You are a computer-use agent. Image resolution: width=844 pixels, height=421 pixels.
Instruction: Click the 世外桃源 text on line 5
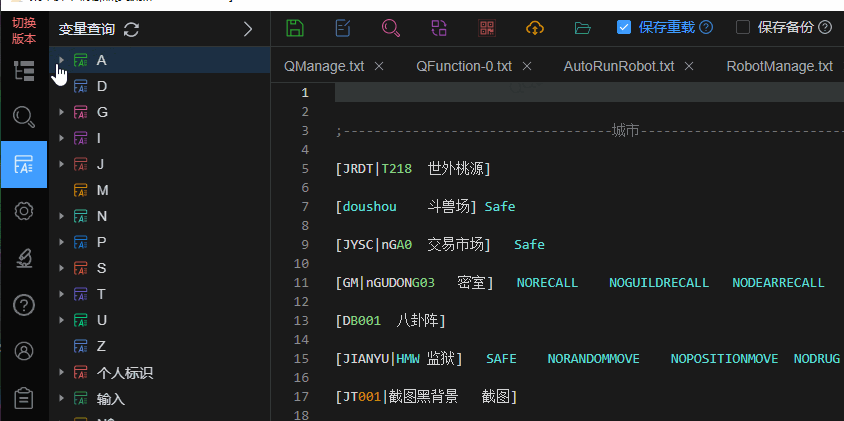456,169
